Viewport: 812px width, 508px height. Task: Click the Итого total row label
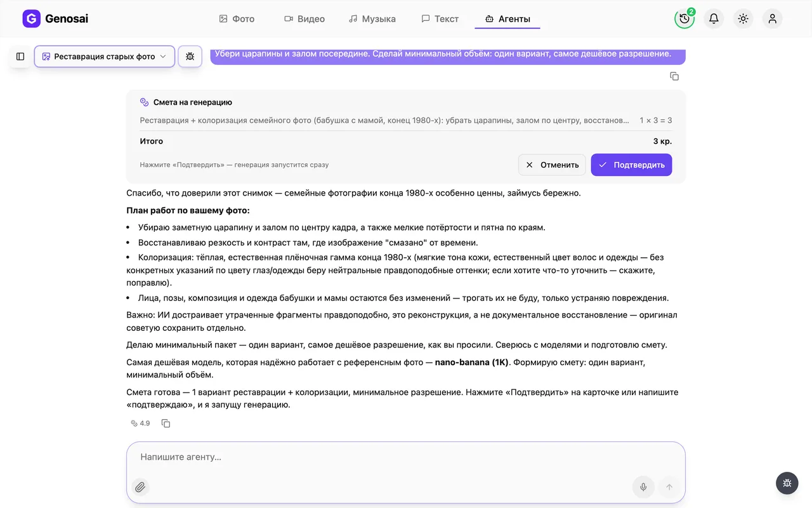click(x=152, y=141)
